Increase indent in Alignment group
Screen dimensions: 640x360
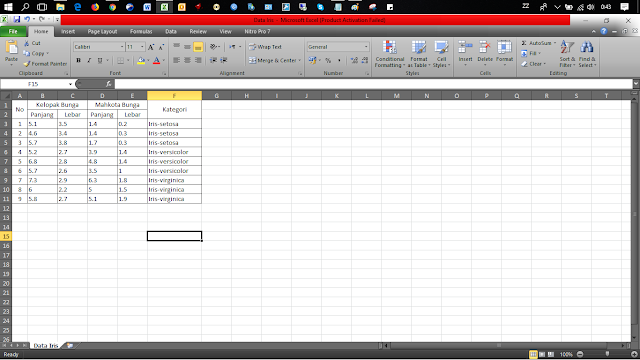(x=224, y=60)
